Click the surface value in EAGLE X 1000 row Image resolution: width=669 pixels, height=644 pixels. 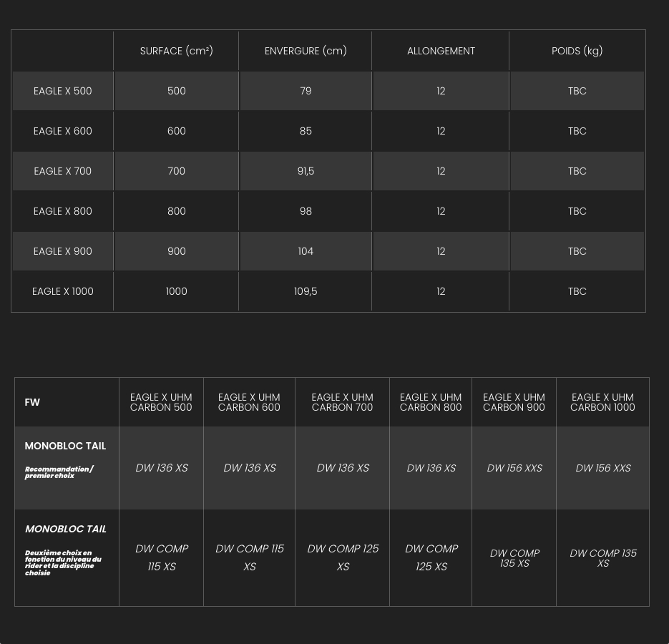point(176,291)
